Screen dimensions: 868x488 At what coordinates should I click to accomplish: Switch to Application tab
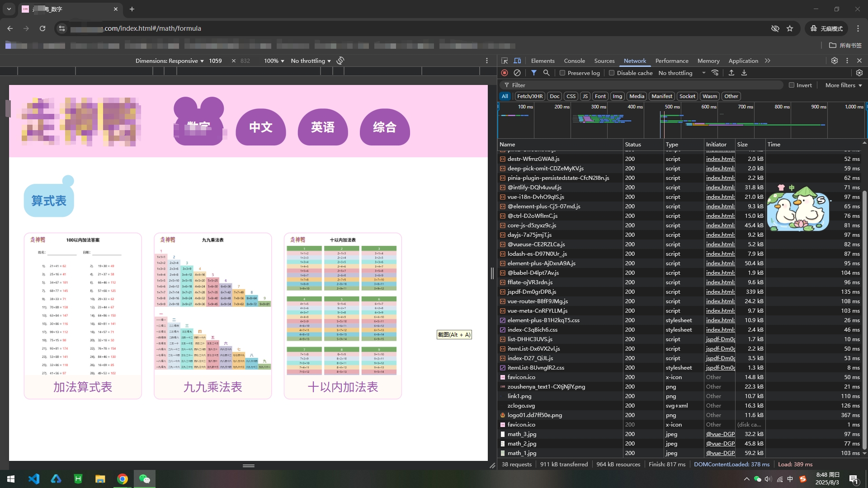pos(743,61)
